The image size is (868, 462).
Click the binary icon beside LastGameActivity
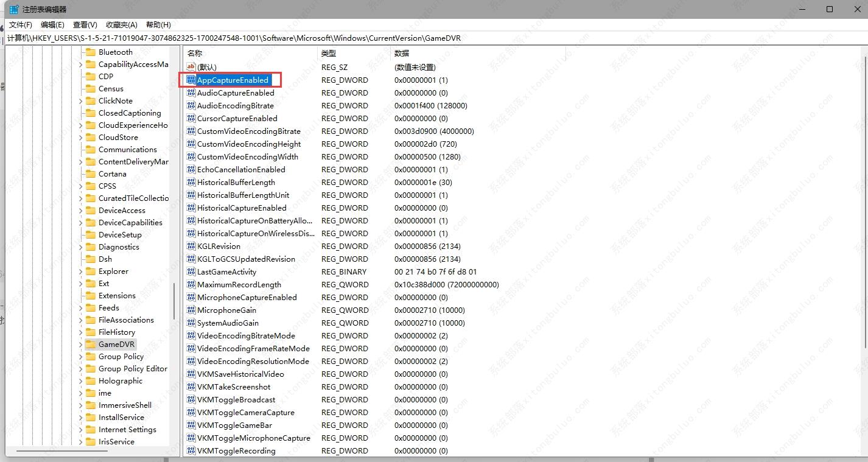click(x=191, y=272)
